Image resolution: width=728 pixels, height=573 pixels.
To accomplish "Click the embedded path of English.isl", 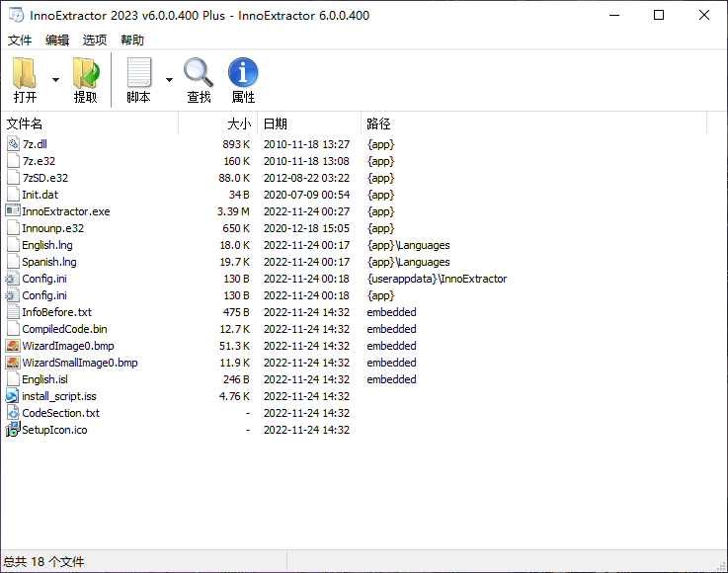I will [x=391, y=379].
